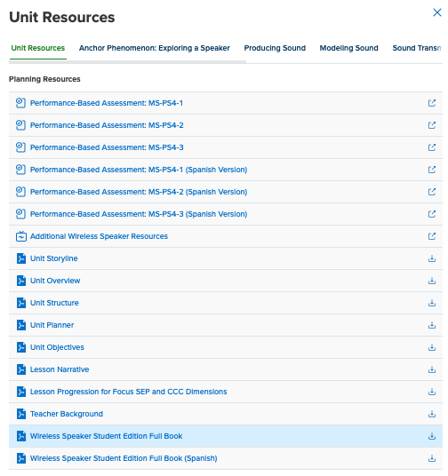The width and height of the screenshot is (448, 476).
Task: Open the Unit Planner link
Action: point(52,325)
